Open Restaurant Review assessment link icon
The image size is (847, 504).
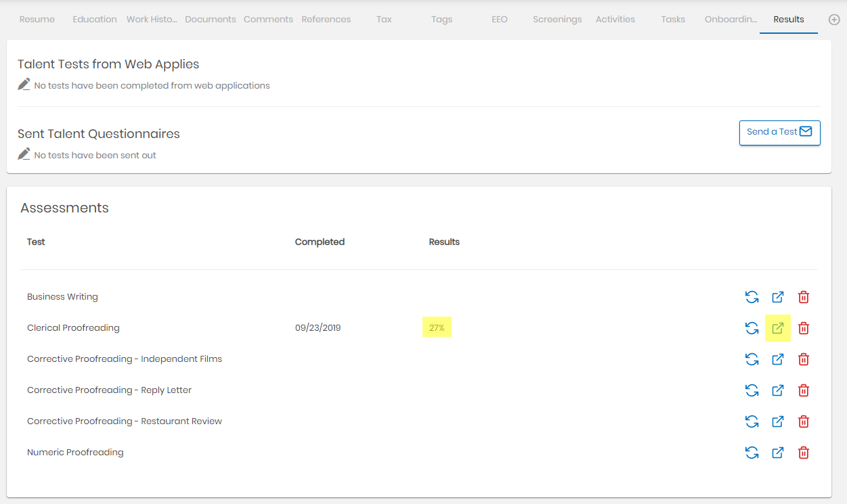click(x=778, y=421)
